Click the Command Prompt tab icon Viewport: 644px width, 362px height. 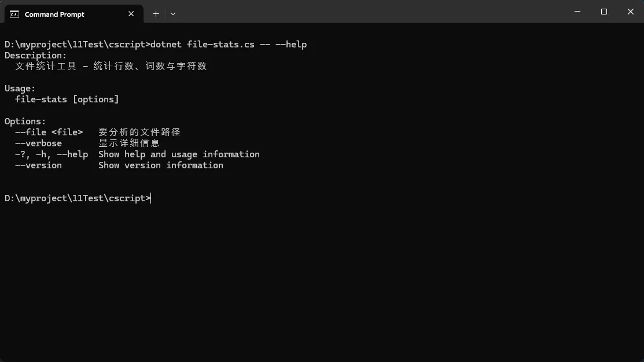(14, 14)
